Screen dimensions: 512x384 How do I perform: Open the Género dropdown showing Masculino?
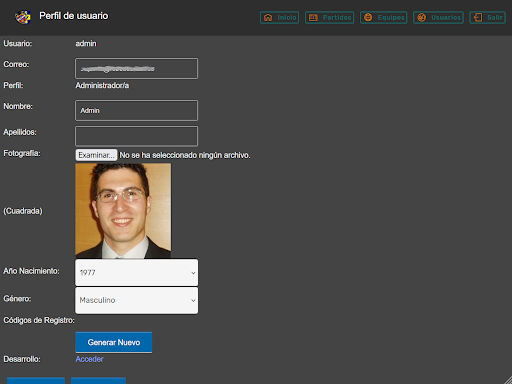(x=136, y=300)
